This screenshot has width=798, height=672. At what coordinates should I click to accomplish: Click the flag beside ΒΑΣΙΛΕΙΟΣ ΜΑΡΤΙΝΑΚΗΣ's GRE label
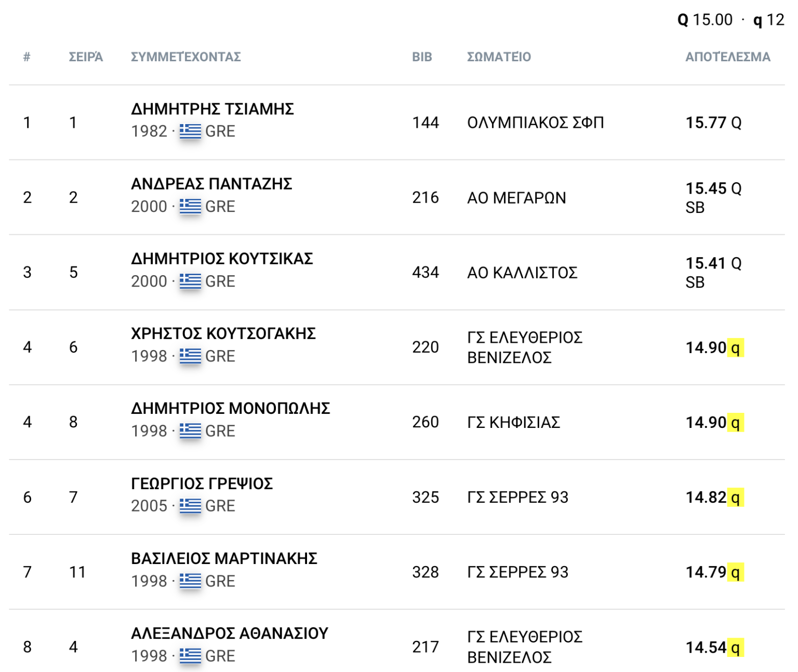coord(190,581)
